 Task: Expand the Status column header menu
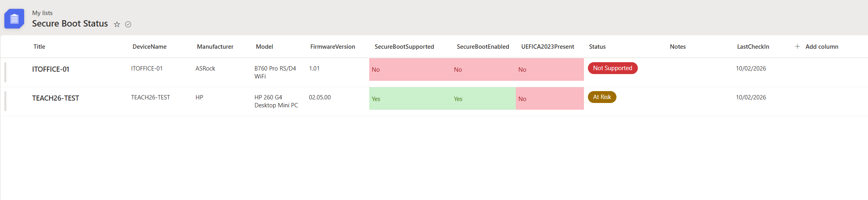coord(597,47)
